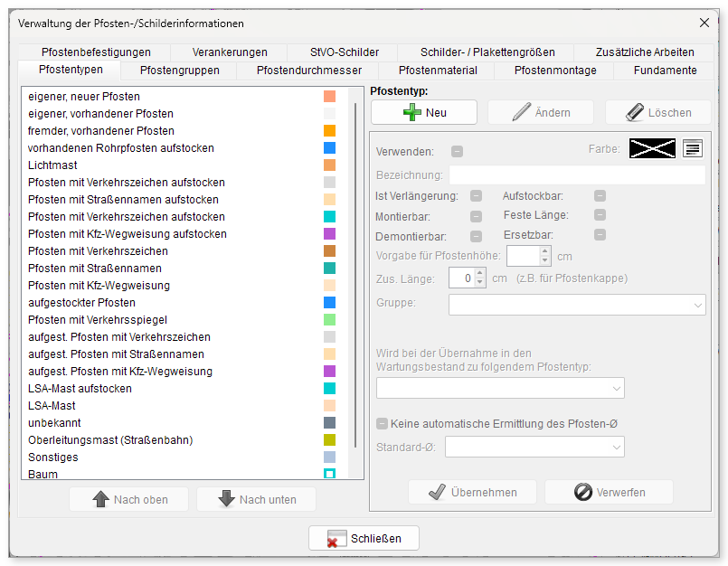This screenshot has width=728, height=566.
Task: Select the Pfostenmaterial tab
Action: click(438, 71)
